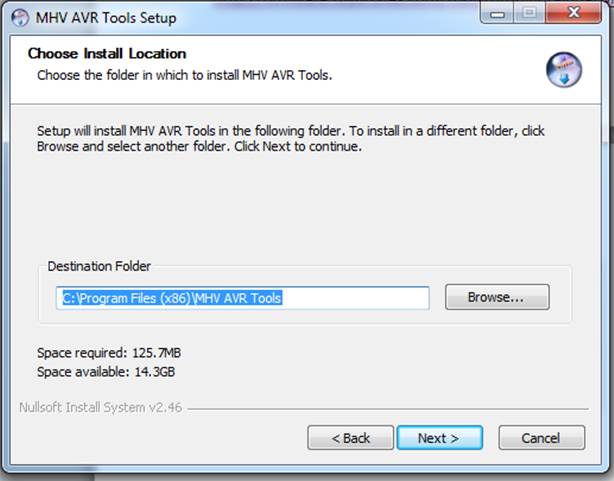Click the maximize button in title bar
This screenshot has width=614, height=481.
pyautogui.click(x=530, y=14)
